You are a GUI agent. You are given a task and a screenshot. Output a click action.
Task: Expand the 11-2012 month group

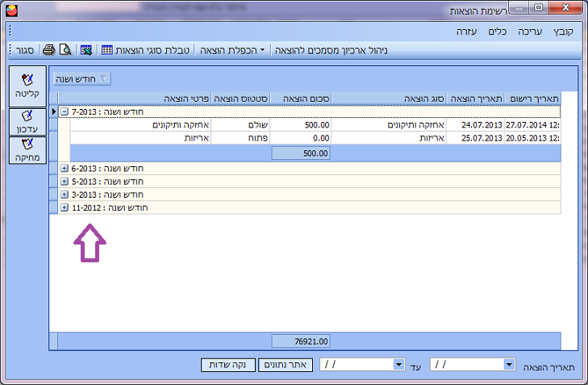65,207
